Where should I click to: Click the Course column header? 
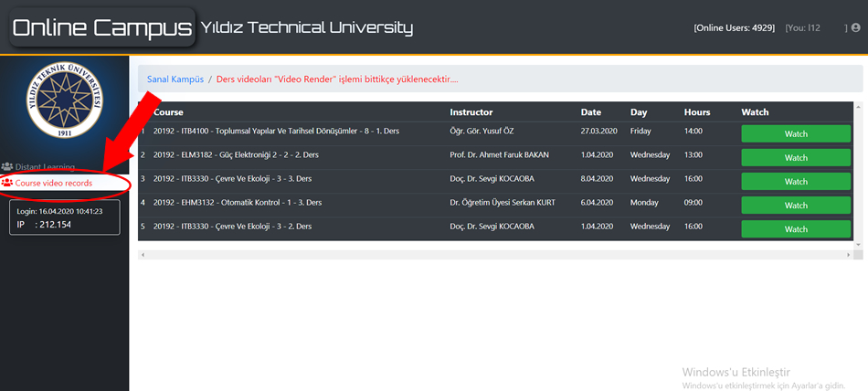[x=169, y=112]
